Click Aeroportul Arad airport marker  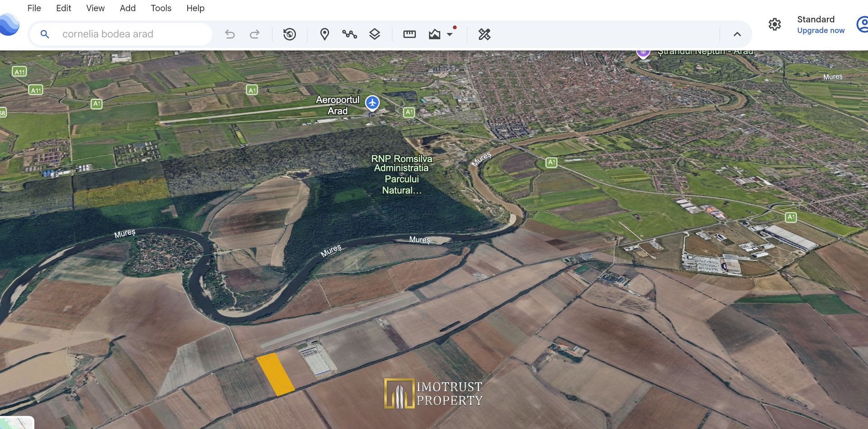372,103
